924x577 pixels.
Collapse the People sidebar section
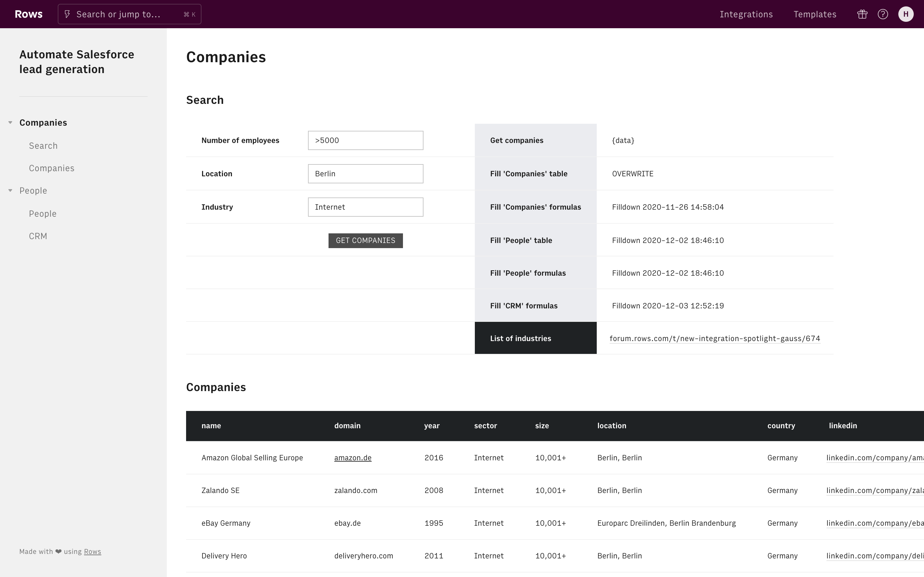tap(10, 190)
